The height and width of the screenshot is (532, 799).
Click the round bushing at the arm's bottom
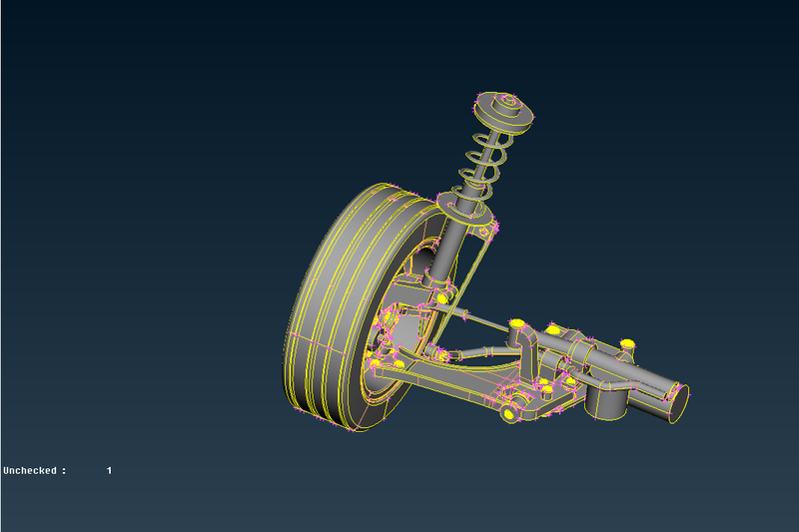508,411
